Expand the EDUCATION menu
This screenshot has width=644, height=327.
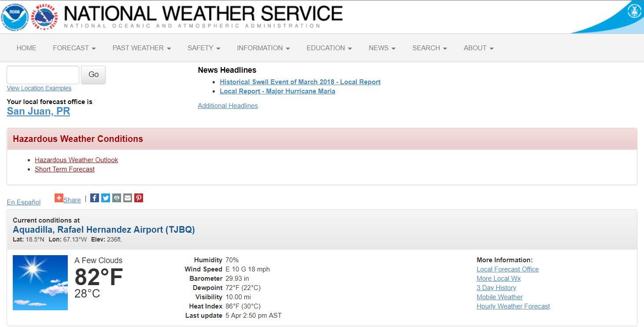(329, 48)
